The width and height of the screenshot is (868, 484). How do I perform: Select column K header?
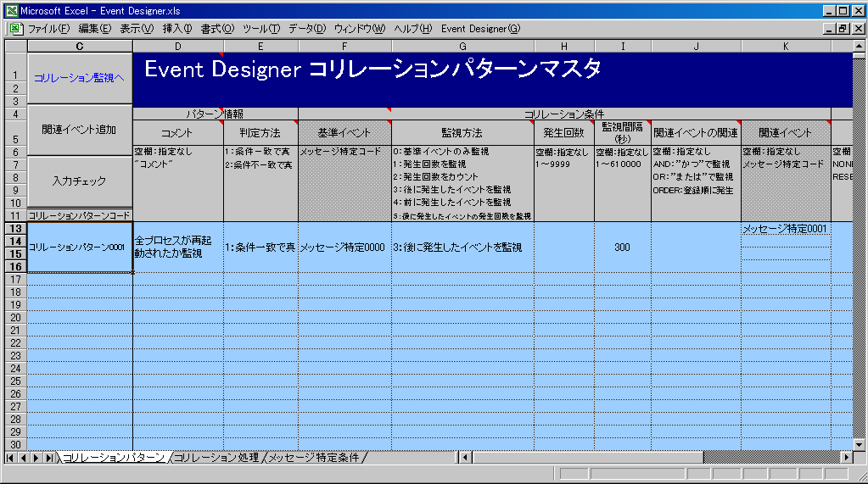(786, 47)
